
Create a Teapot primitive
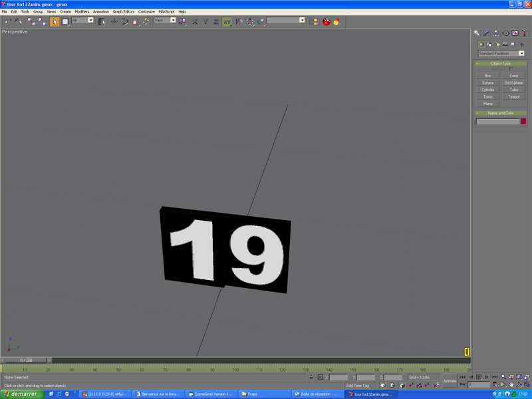513,97
